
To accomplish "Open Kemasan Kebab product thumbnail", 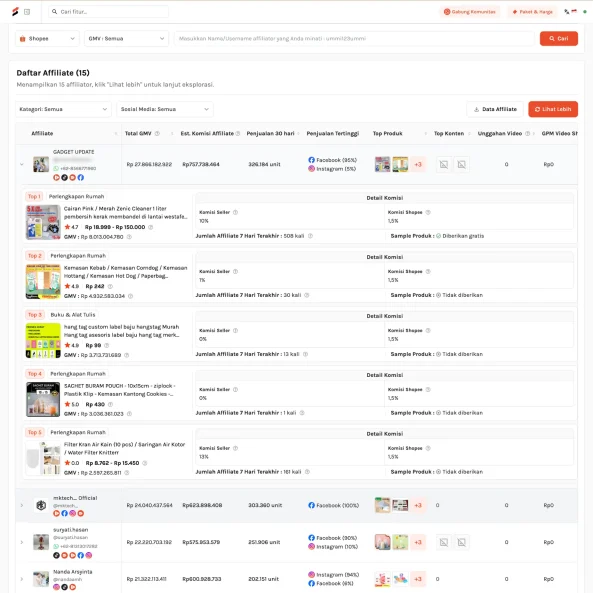I will 43,281.
